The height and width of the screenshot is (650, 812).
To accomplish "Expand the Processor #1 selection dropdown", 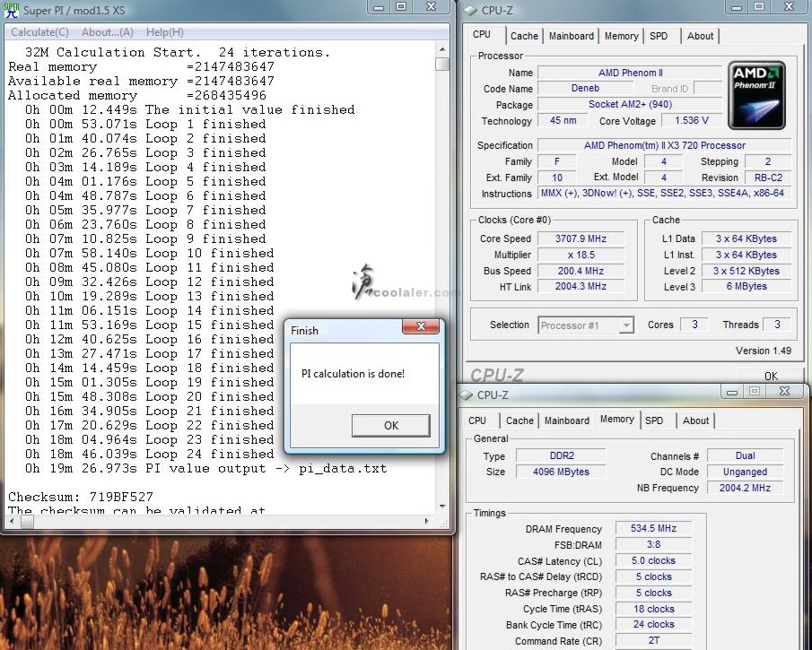I will click(x=626, y=325).
